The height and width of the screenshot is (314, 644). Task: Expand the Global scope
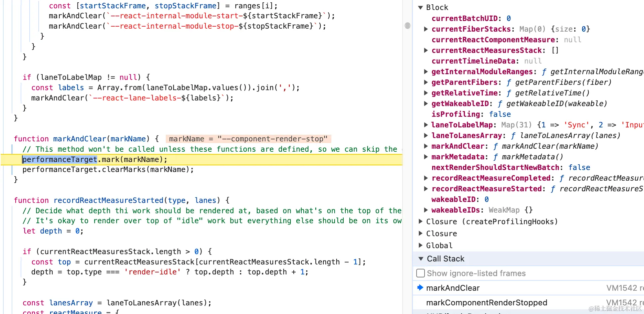421,245
